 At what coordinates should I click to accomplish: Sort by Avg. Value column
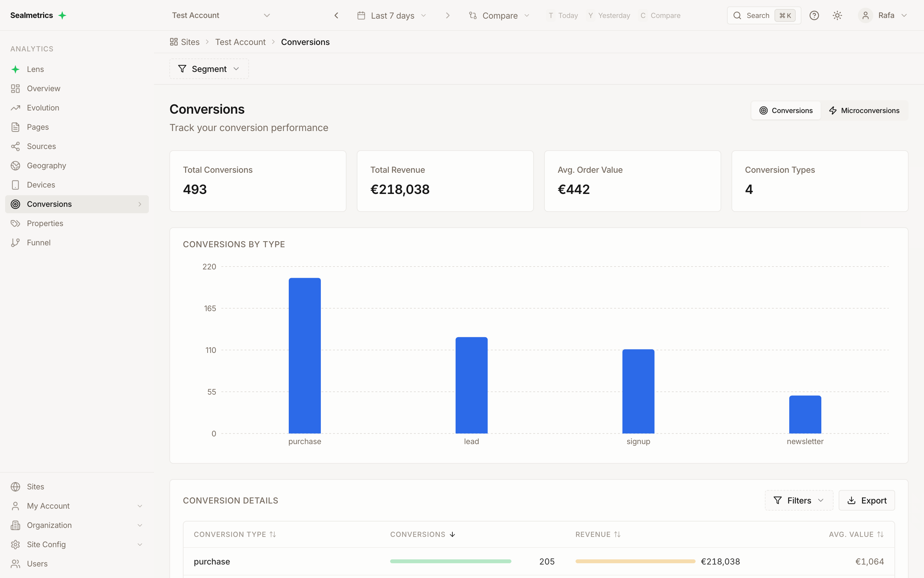coord(856,534)
